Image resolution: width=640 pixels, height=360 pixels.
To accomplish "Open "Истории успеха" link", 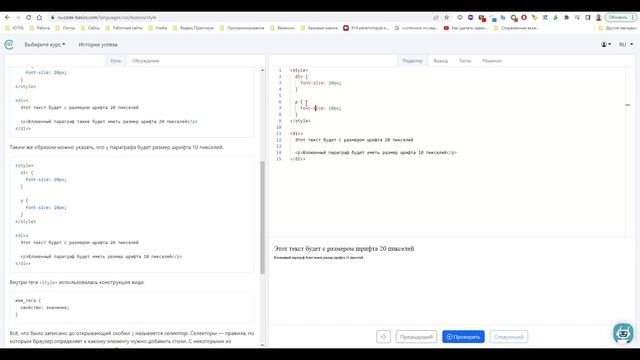I will 98,44.
